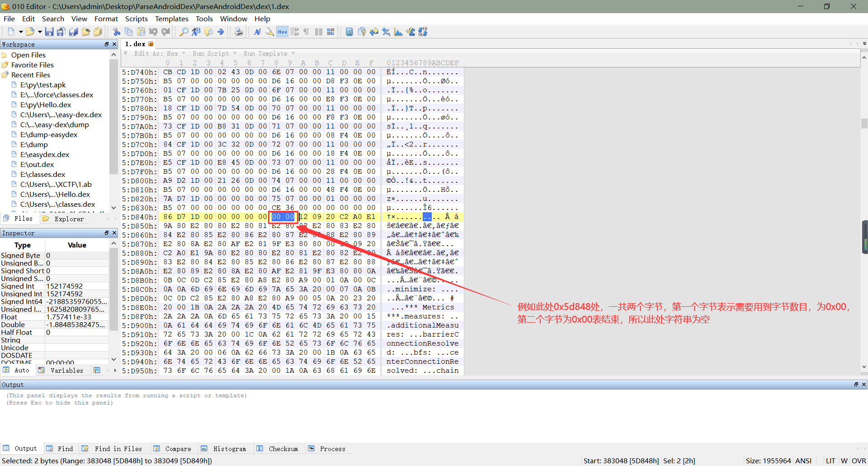This screenshot has height=466, width=868.
Task: Click the Save All toolbar icon
Action: (73, 32)
